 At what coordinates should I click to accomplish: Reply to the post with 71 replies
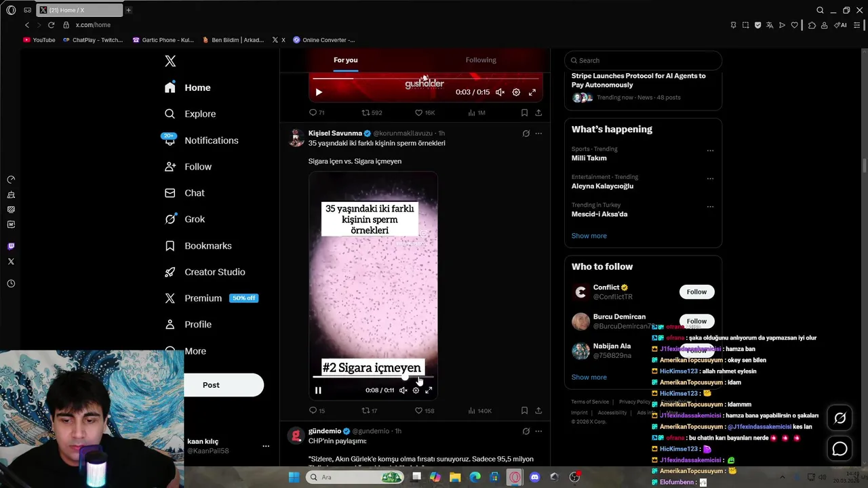[317, 113]
